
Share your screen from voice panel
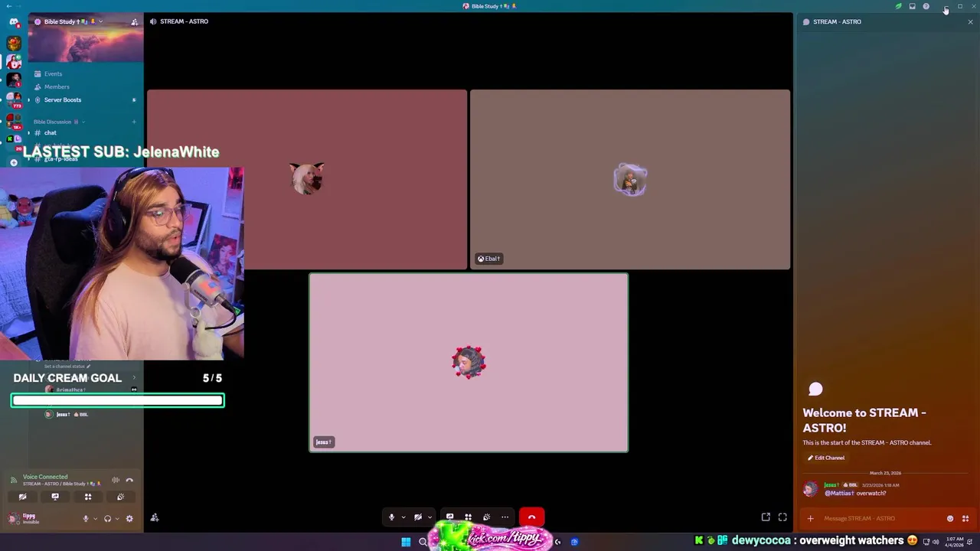point(55,497)
